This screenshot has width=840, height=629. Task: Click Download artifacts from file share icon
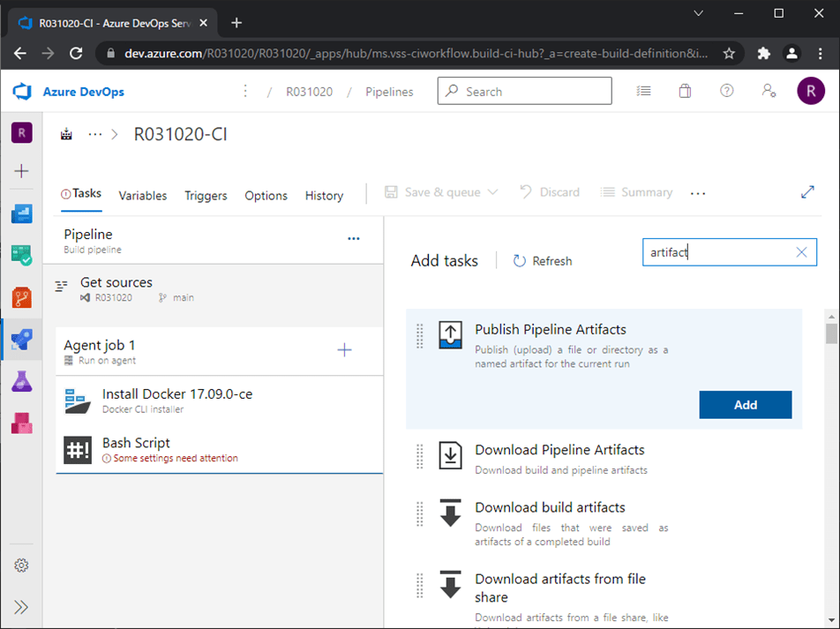coord(451,585)
